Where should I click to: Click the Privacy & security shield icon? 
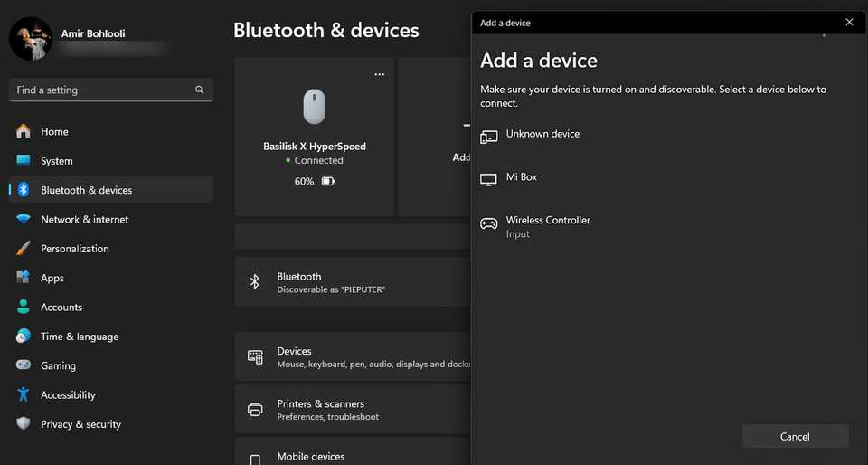coord(24,424)
